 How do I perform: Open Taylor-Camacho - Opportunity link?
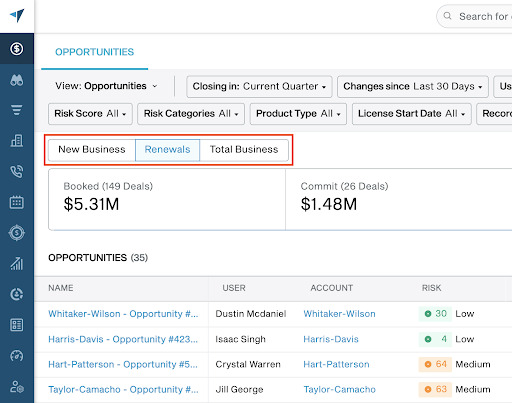(x=123, y=389)
